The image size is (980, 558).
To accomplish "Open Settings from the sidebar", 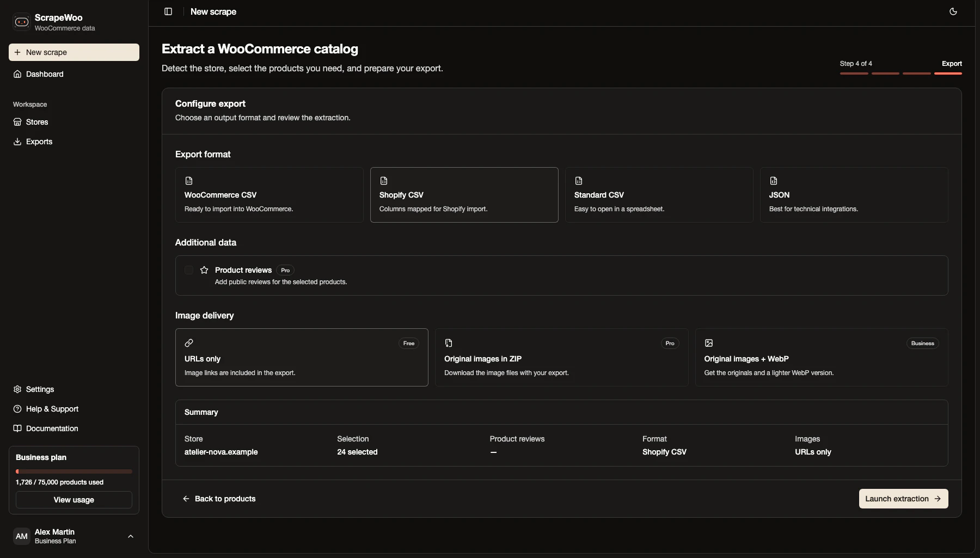I will tap(74, 389).
